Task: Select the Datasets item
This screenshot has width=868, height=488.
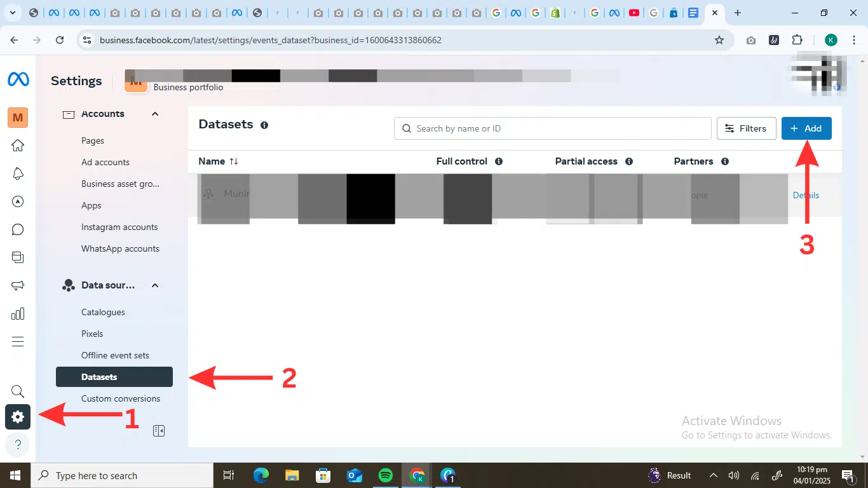Action: (114, 377)
